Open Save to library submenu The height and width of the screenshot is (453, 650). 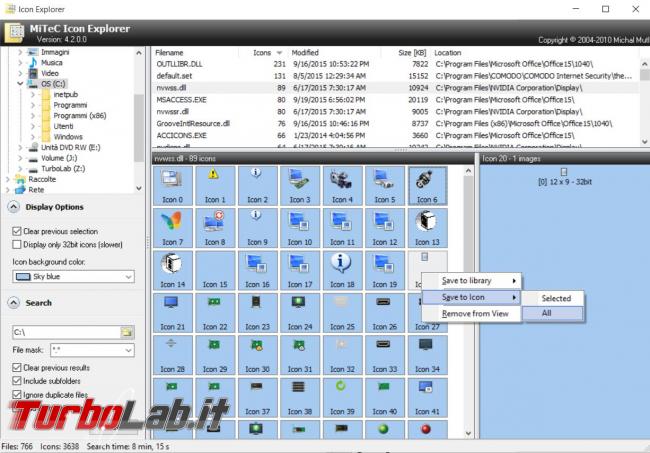[471, 281]
